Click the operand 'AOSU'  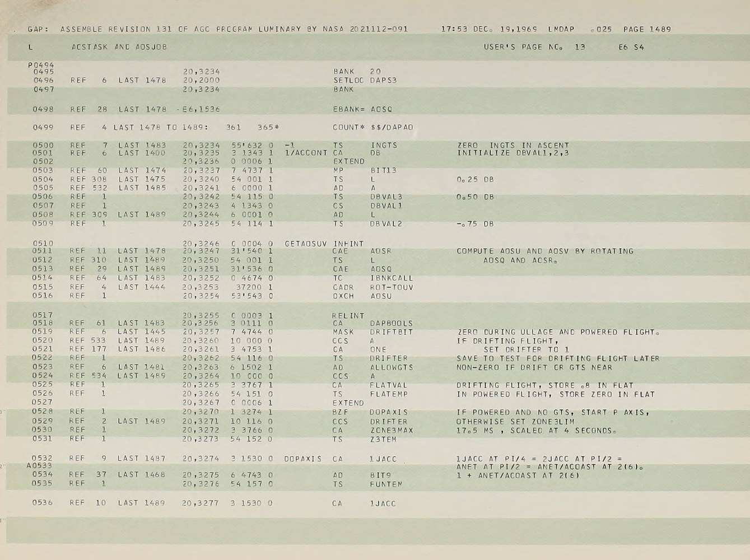coord(380,296)
